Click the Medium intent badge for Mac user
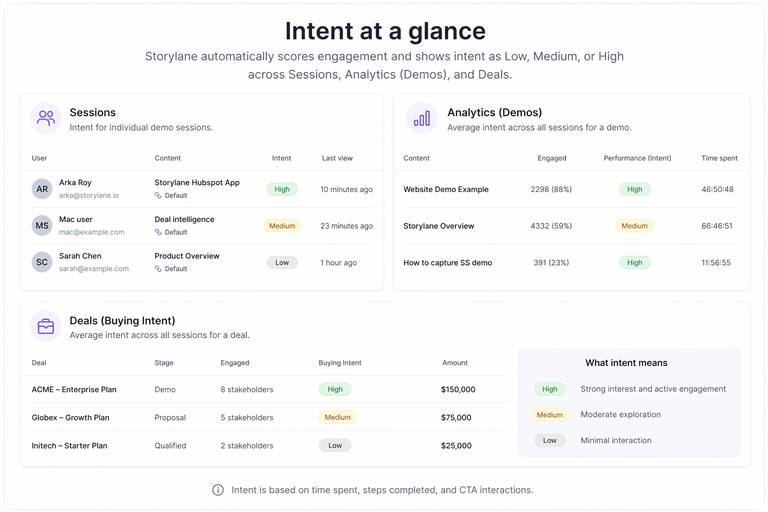This screenshot has width=768, height=512. tap(282, 226)
